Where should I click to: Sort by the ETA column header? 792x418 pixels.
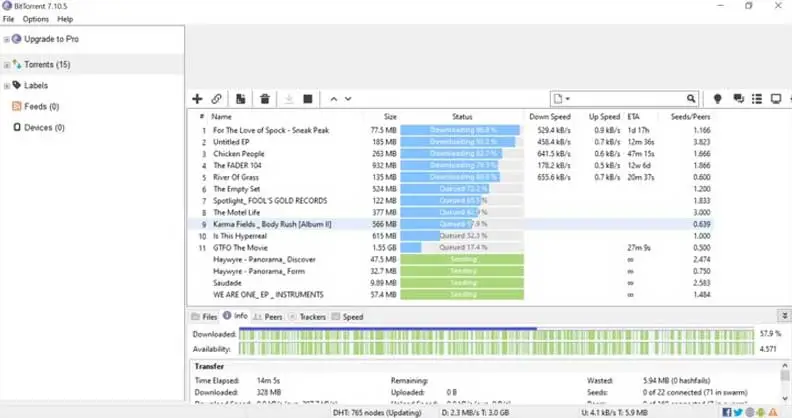pos(633,117)
